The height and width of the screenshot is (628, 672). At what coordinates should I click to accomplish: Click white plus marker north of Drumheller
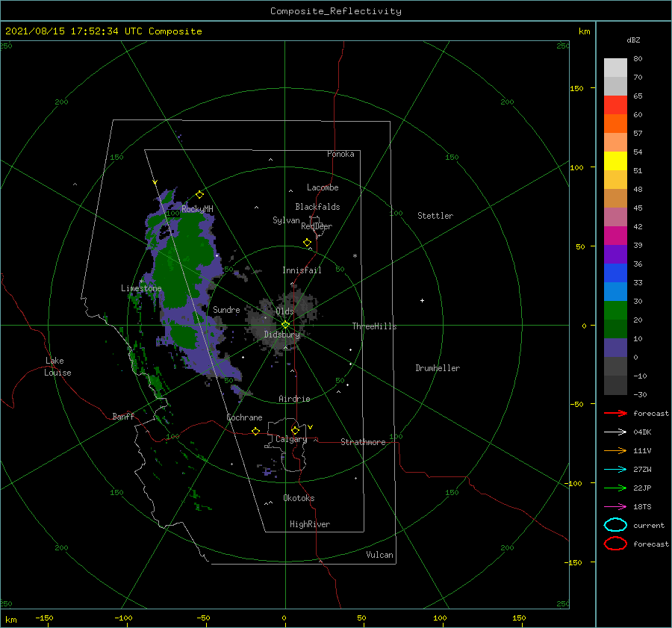422,300
